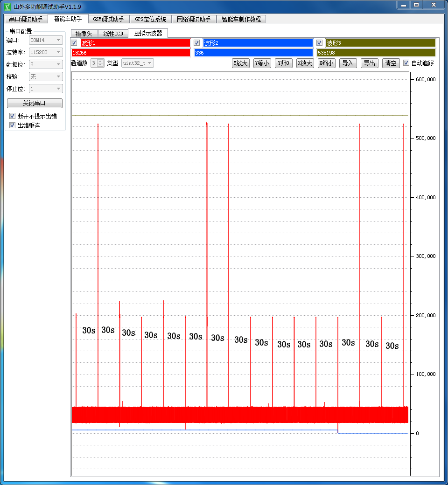Click the 波形3 value field 538198
Image resolution: width=448 pixels, height=485 pixels.
(x=376, y=53)
